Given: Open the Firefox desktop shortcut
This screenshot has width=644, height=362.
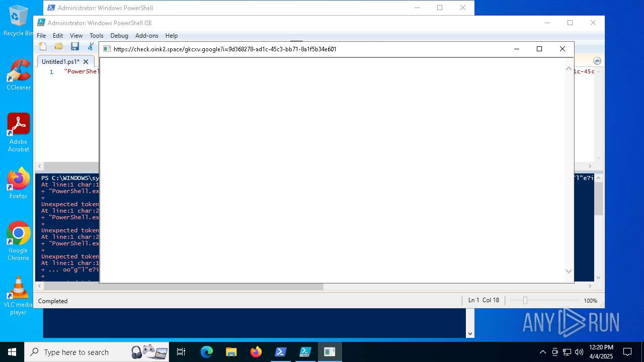Looking at the screenshot, I should click(x=19, y=183).
